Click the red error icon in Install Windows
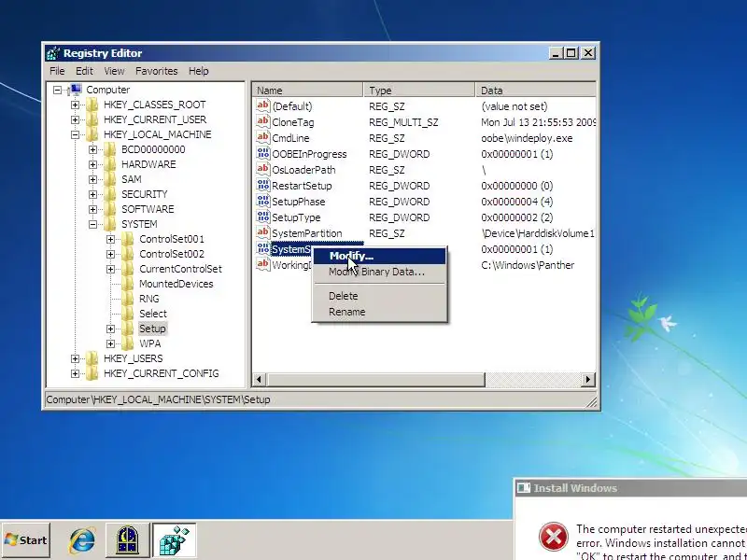The image size is (747, 560). (553, 537)
